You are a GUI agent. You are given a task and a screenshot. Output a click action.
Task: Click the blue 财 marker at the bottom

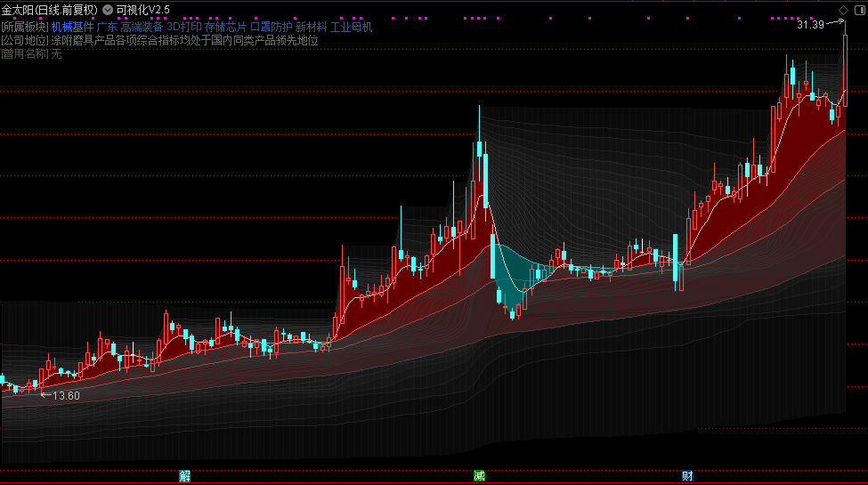[x=687, y=475]
